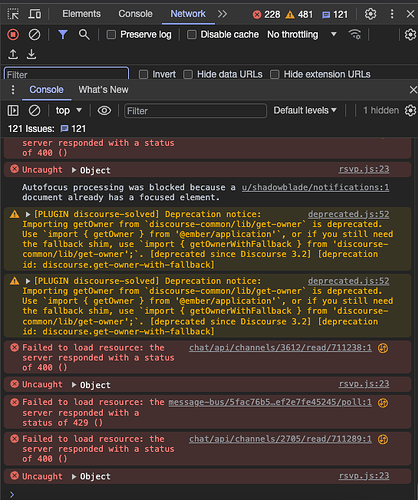This screenshot has width=418, height=500.
Task: Open console settings gear icon
Action: (x=410, y=111)
